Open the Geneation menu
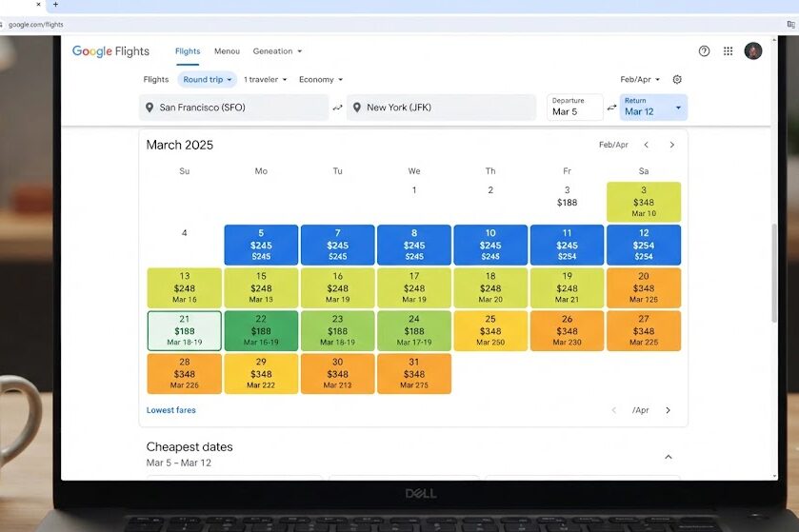Viewport: 799px width, 532px height. coord(277,51)
